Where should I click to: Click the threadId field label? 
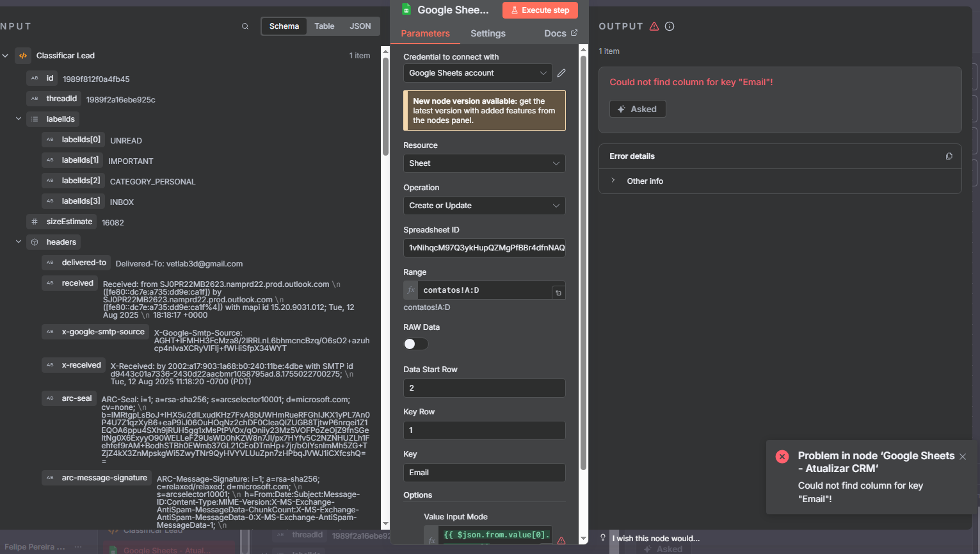(61, 99)
